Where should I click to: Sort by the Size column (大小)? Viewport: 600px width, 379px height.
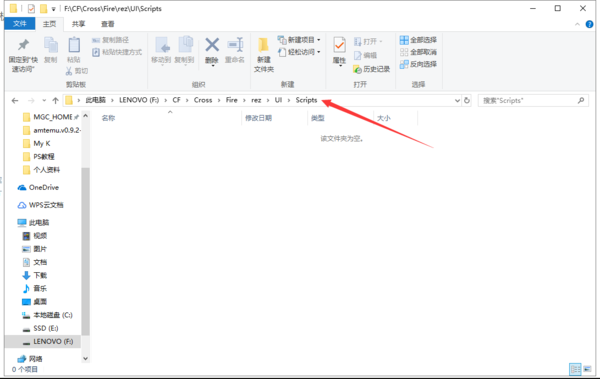pos(384,118)
